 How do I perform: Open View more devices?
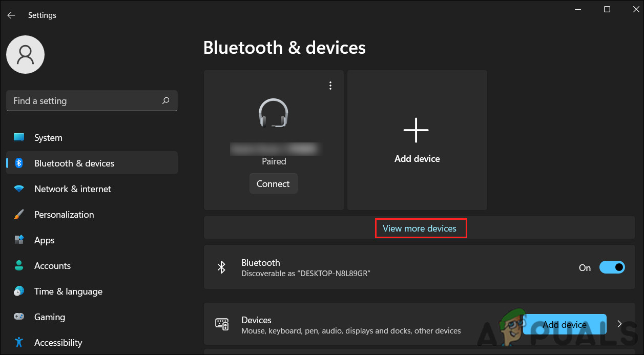point(421,228)
